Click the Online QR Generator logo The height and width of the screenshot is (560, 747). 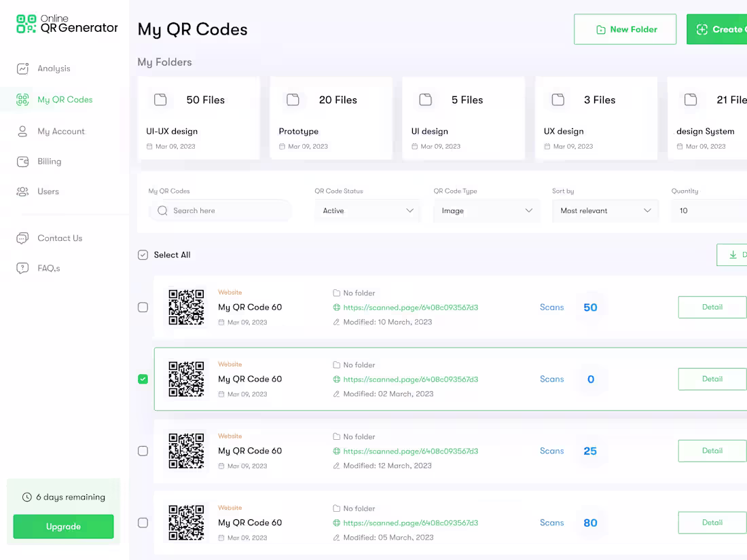65,22
